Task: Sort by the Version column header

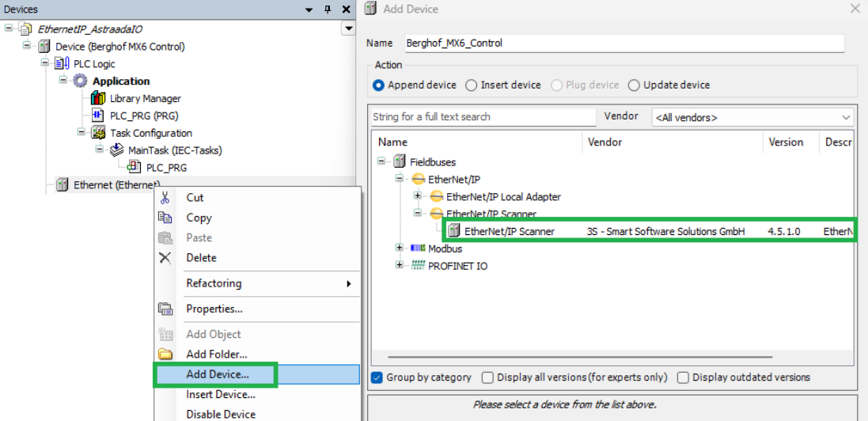Action: click(x=791, y=142)
